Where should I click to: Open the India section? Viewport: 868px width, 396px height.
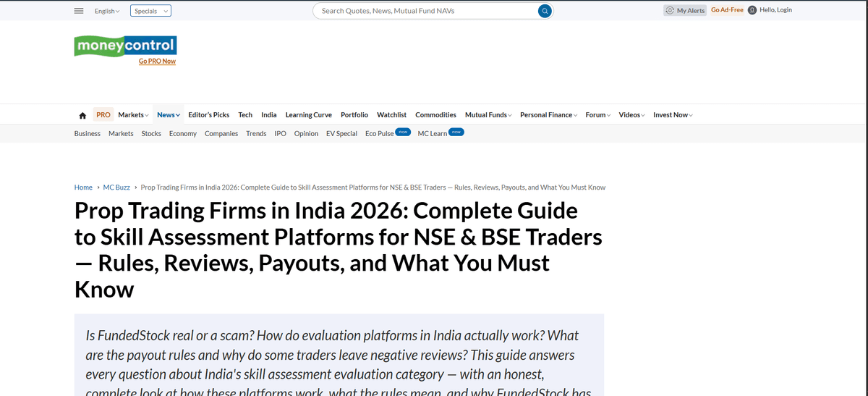point(269,115)
